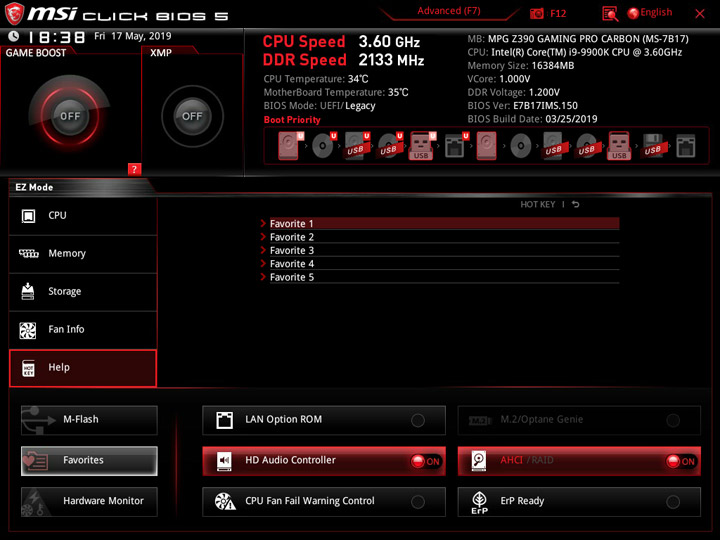Pick the legacy USB CD/DVD boot icon
720x540 pixels.
(x=587, y=146)
